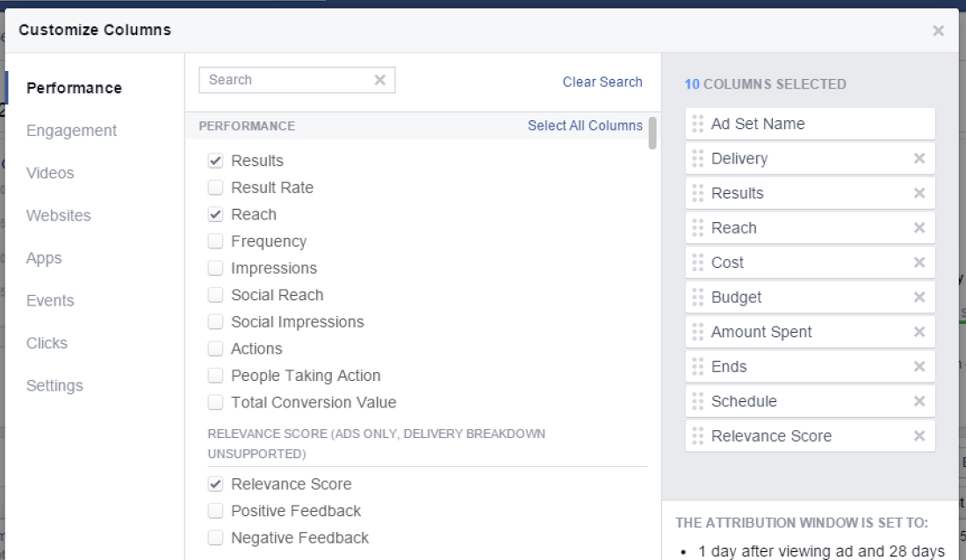Remove Reach from selected columns

[x=919, y=227]
